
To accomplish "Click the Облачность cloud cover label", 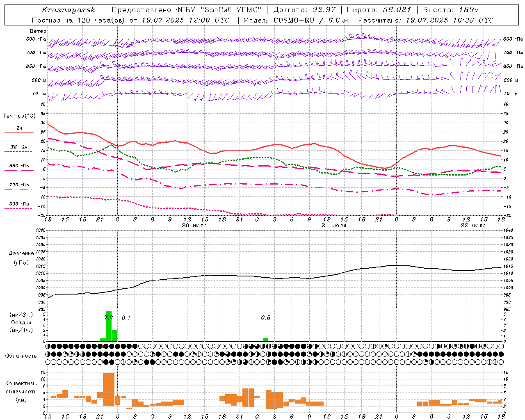I will click(x=21, y=356).
